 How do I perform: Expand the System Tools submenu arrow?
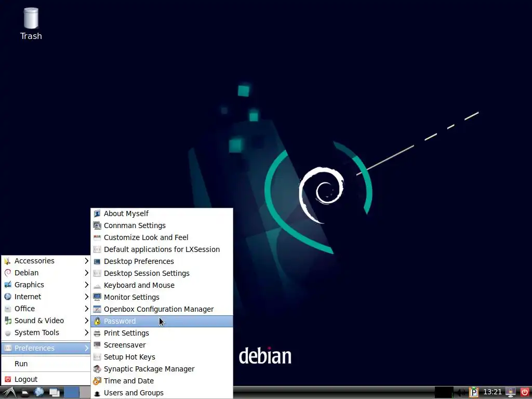tap(86, 332)
